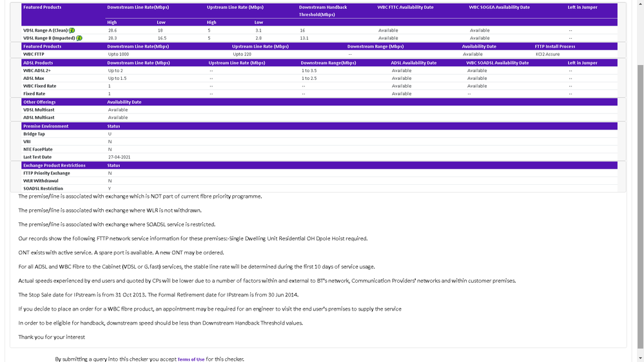The image size is (644, 362).
Task: Click the FTTP Priority Exchange row label
Action: pos(46,173)
